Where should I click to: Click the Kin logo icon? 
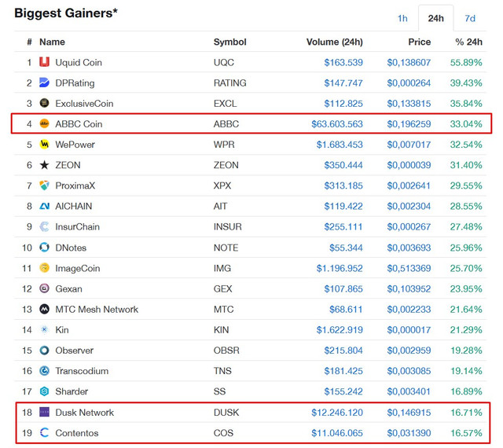tap(44, 329)
